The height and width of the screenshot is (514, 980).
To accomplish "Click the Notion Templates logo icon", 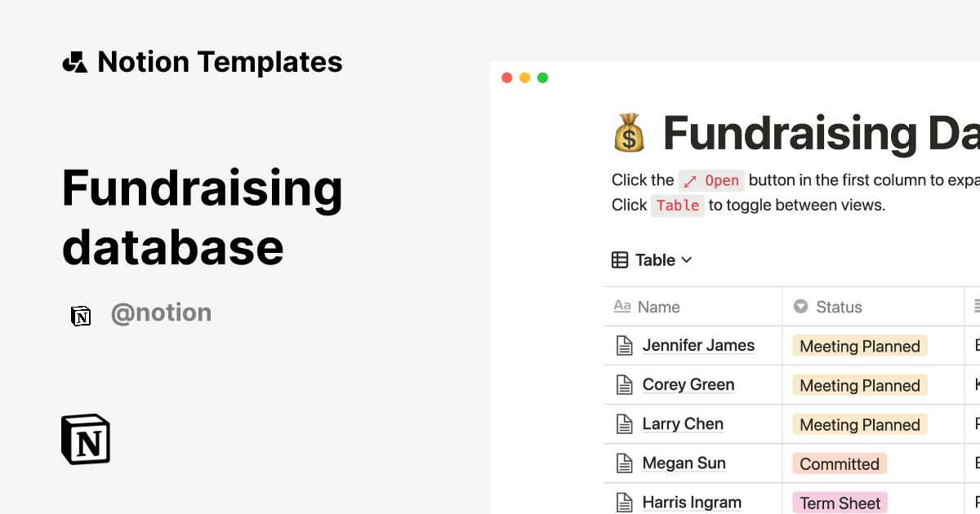I will [x=74, y=61].
